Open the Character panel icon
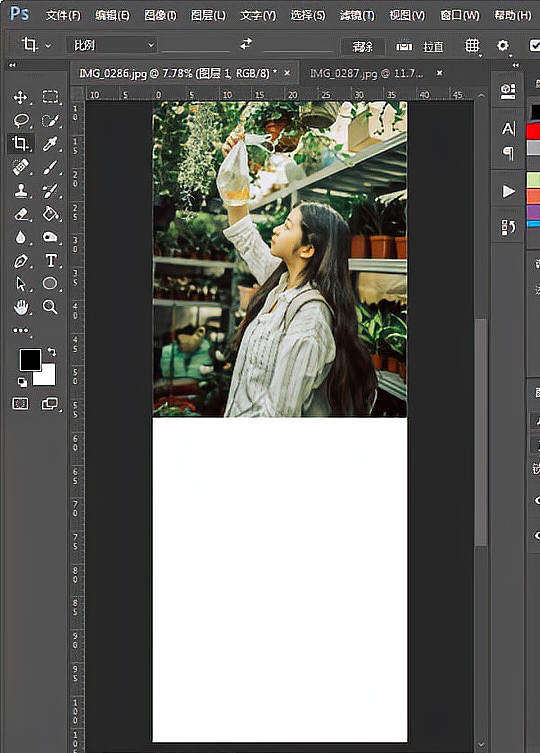The width and height of the screenshot is (540, 753). pos(508,128)
